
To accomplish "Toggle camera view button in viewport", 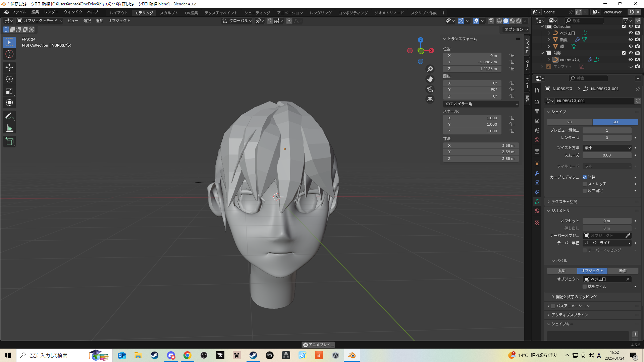I will pyautogui.click(x=430, y=89).
